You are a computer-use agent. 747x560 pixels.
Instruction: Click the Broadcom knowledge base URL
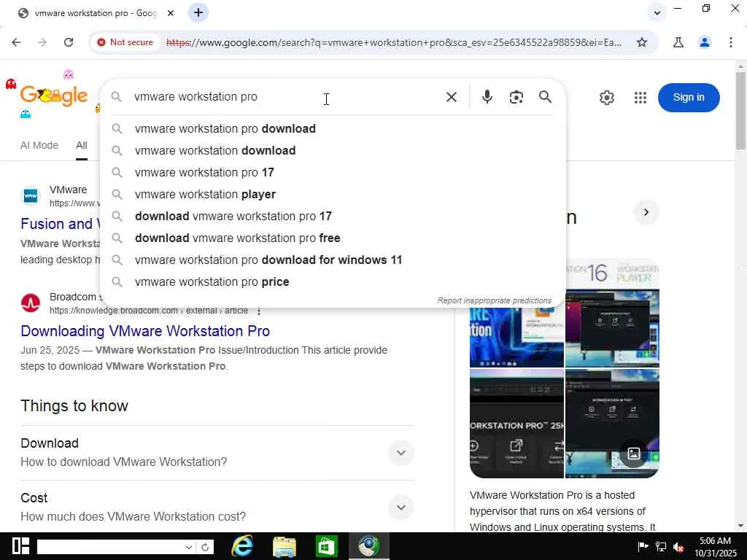pyautogui.click(x=149, y=311)
